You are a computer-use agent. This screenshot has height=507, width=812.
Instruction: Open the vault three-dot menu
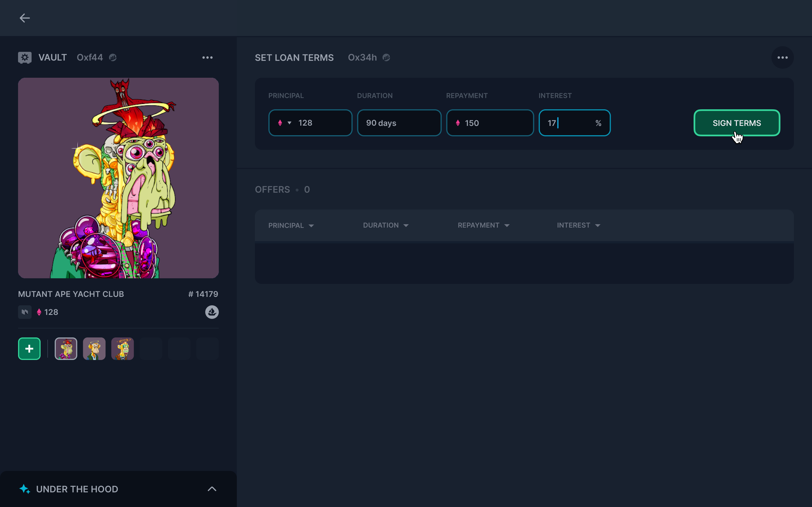point(207,58)
